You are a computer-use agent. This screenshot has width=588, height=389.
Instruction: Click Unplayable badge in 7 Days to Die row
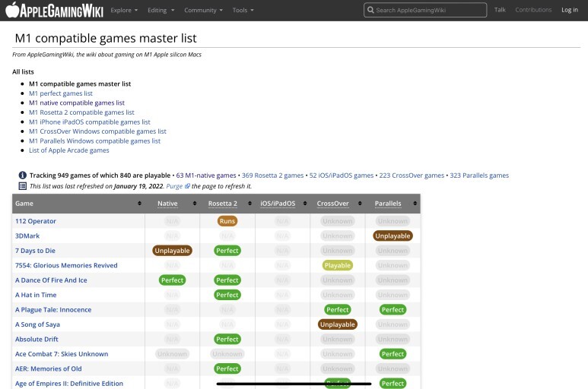pyautogui.click(x=172, y=251)
